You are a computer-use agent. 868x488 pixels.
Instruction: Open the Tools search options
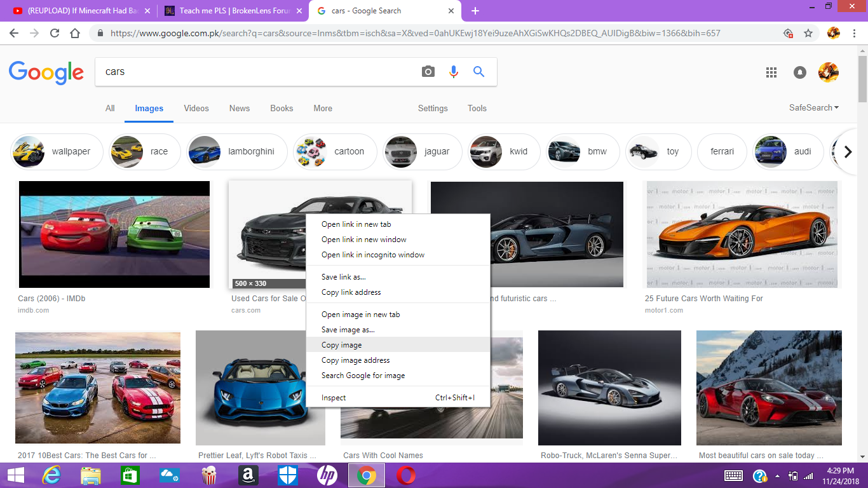point(477,108)
